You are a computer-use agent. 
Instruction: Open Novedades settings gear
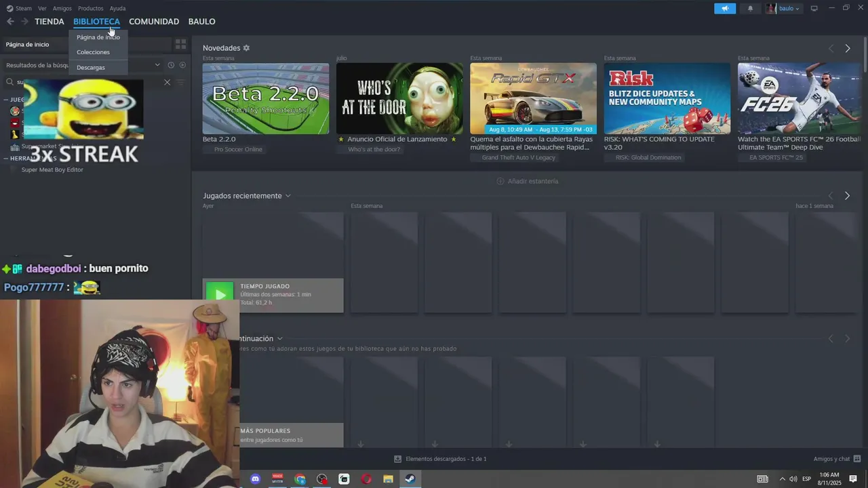(246, 48)
